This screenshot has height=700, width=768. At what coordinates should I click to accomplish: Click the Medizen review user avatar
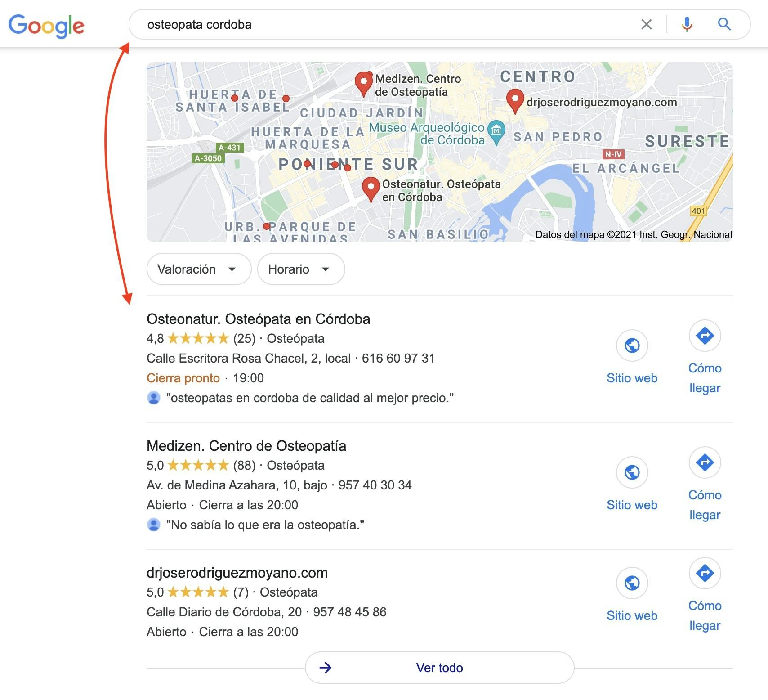click(153, 525)
